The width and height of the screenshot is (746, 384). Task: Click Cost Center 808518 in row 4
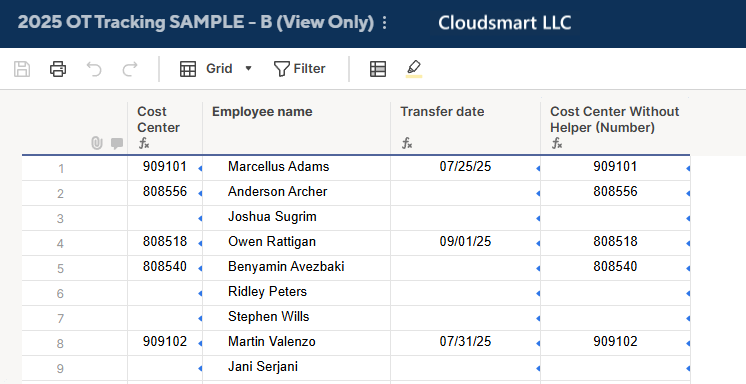click(x=165, y=243)
